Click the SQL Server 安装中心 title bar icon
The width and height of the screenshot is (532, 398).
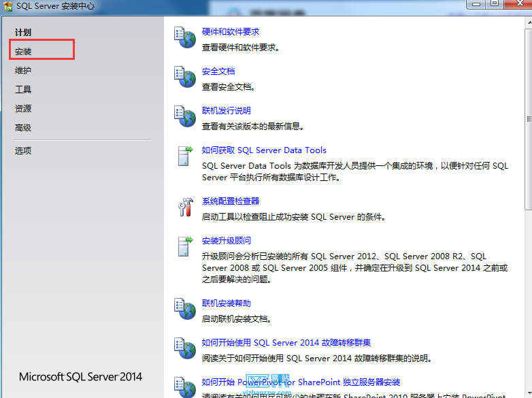point(7,5)
